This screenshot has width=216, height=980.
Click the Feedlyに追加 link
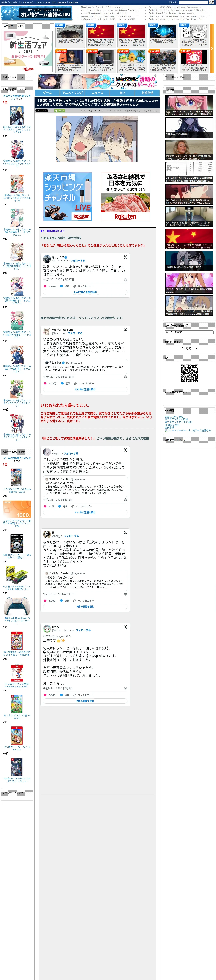[x=172, y=425]
